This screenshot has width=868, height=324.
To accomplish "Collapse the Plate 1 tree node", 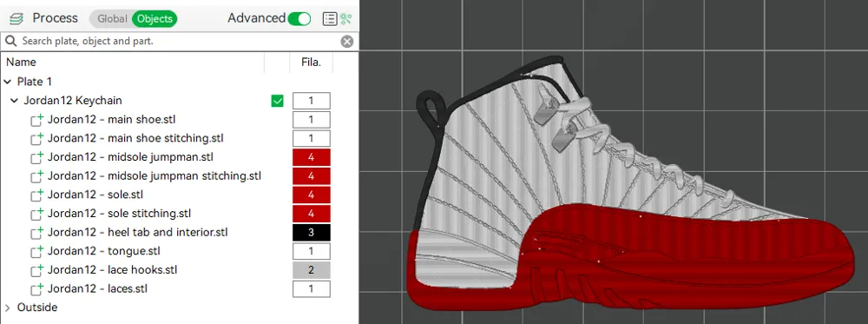I will tap(8, 82).
